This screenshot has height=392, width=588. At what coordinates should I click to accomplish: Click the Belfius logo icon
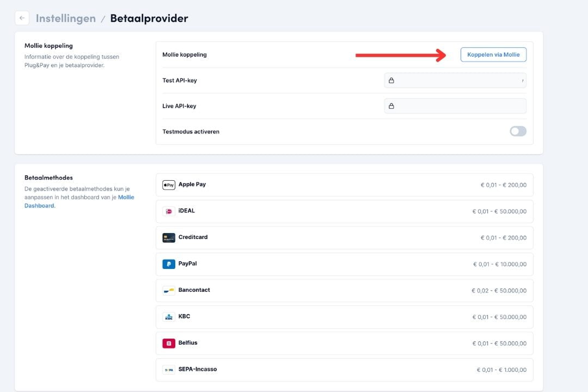coord(169,344)
